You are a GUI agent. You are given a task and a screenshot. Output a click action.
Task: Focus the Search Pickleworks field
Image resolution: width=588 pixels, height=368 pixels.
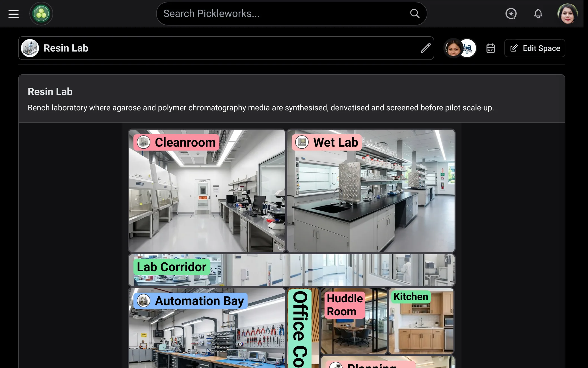291,14
